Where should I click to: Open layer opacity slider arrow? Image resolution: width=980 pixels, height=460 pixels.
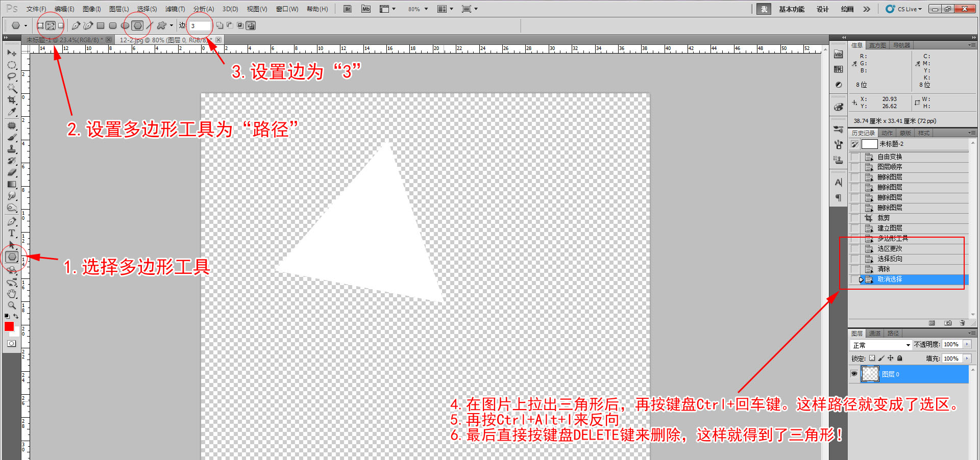click(x=967, y=345)
